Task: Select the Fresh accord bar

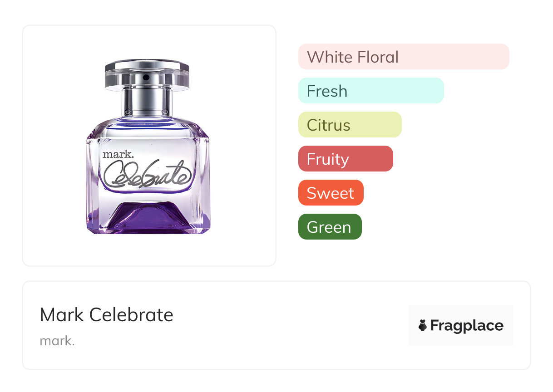Action: tap(370, 91)
